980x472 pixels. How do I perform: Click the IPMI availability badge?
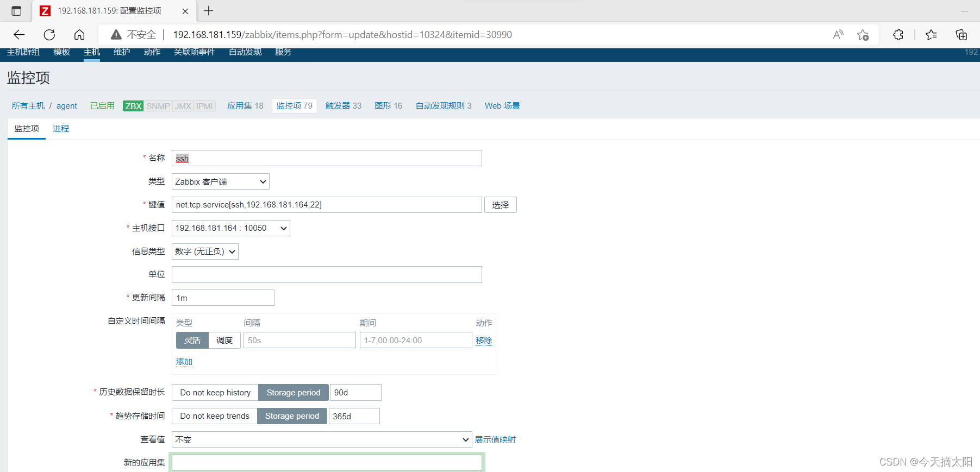(205, 106)
